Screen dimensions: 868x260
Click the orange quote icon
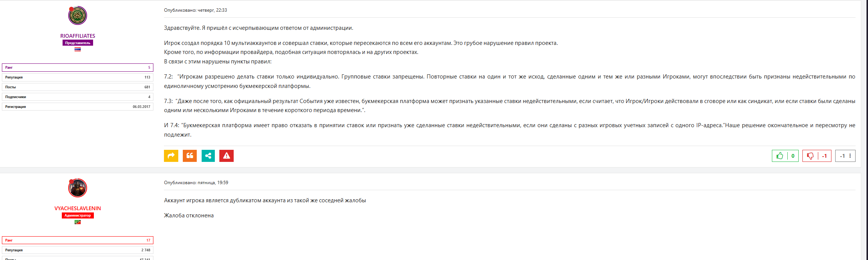[190, 156]
